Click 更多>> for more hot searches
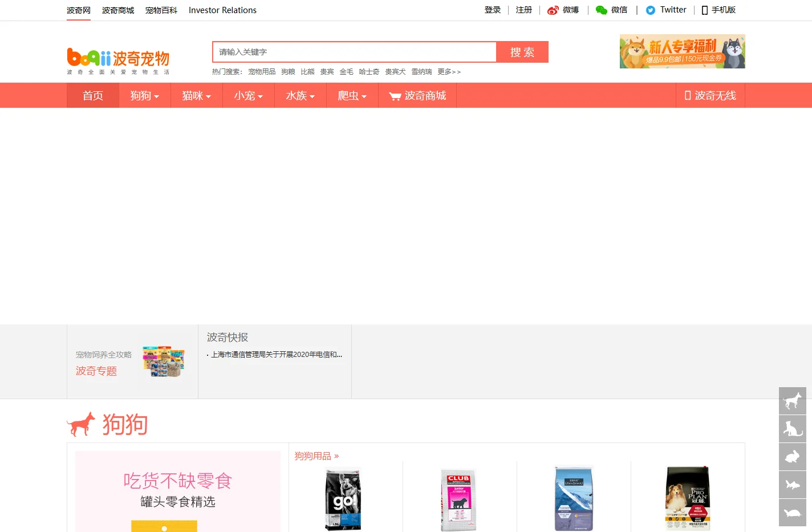This screenshot has height=532, width=812. [x=449, y=72]
